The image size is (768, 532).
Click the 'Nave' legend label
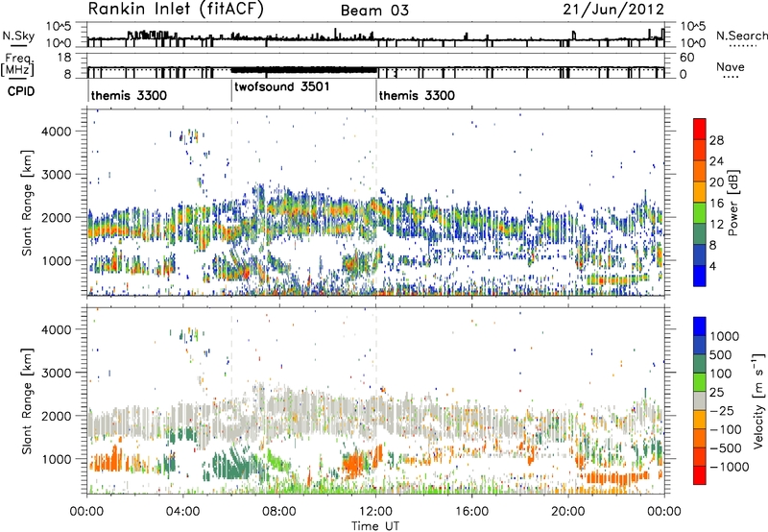(731, 67)
